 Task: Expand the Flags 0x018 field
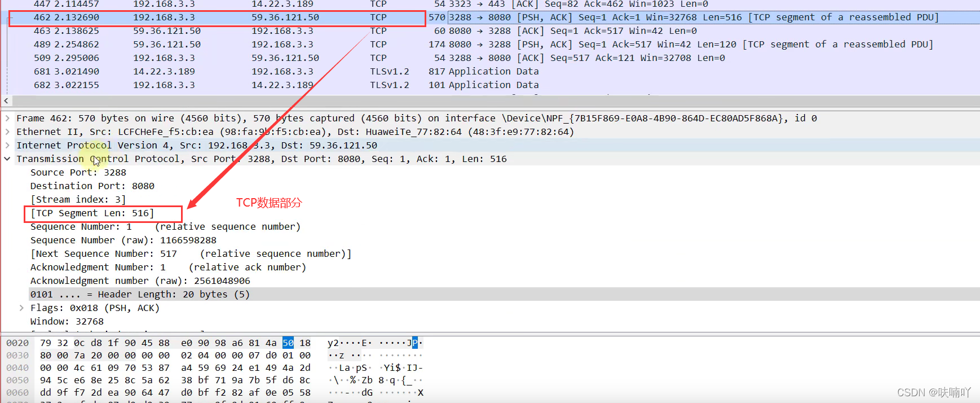click(x=21, y=308)
